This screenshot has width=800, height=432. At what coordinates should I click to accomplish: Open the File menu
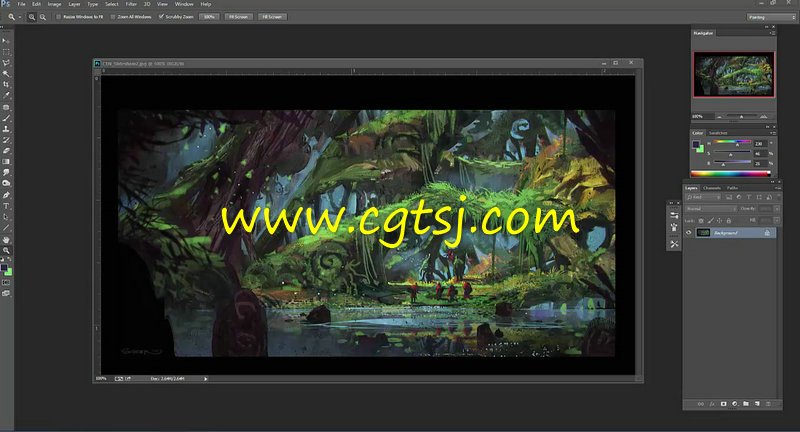coord(21,4)
